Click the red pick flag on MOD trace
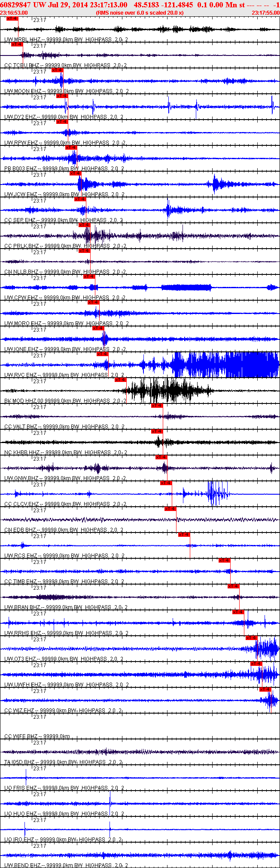The image size is (280, 868). coord(121,380)
